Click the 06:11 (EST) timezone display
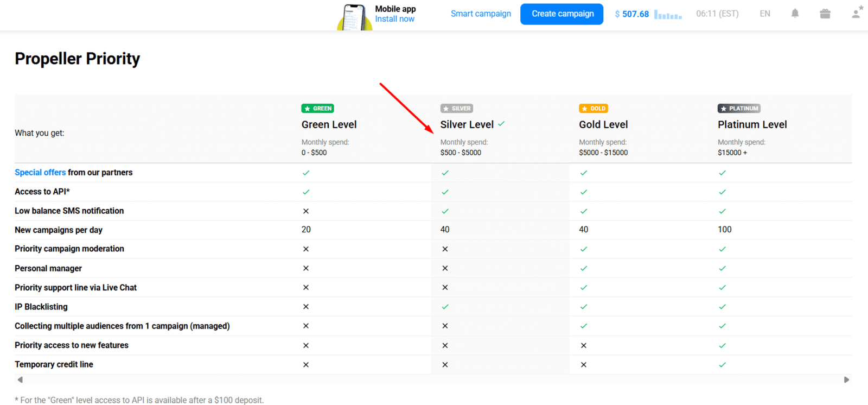868x405 pixels. pos(717,14)
